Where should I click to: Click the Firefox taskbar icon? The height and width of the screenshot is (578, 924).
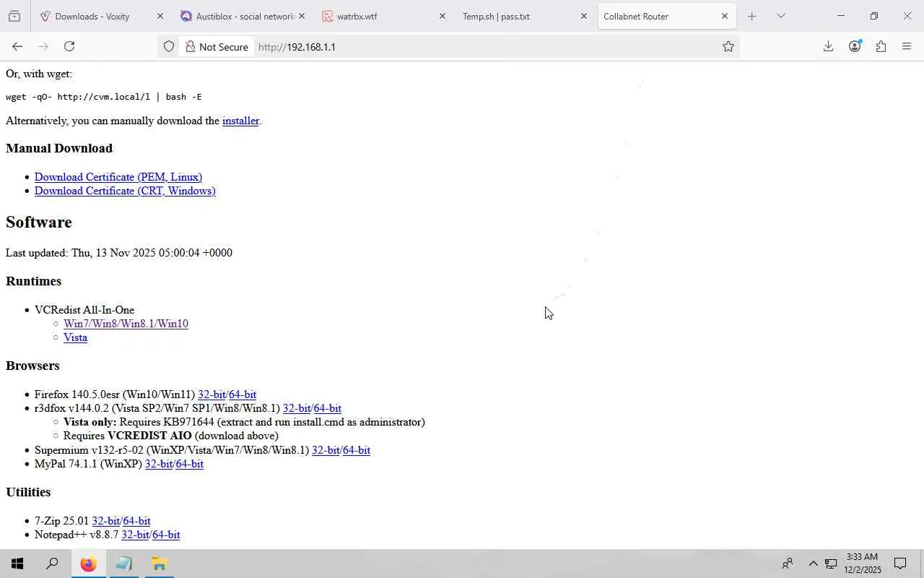coord(88,564)
